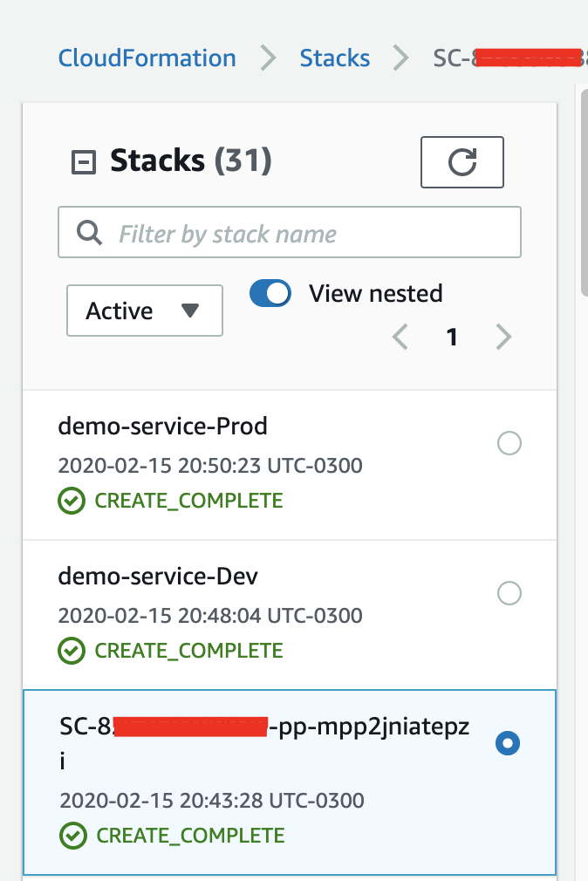Image resolution: width=588 pixels, height=881 pixels.
Task: Go to previous page of stacks
Action: point(400,337)
